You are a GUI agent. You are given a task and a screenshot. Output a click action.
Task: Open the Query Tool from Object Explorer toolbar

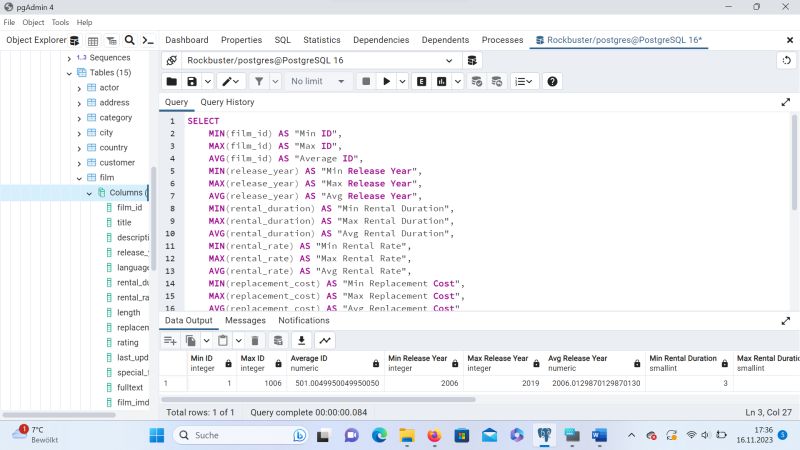tap(74, 40)
